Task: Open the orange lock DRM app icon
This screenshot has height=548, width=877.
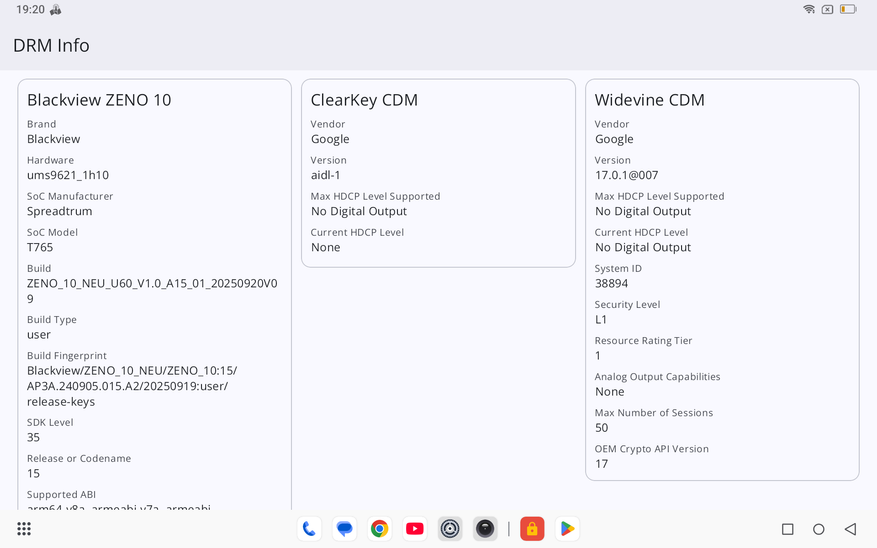Action: point(532,529)
